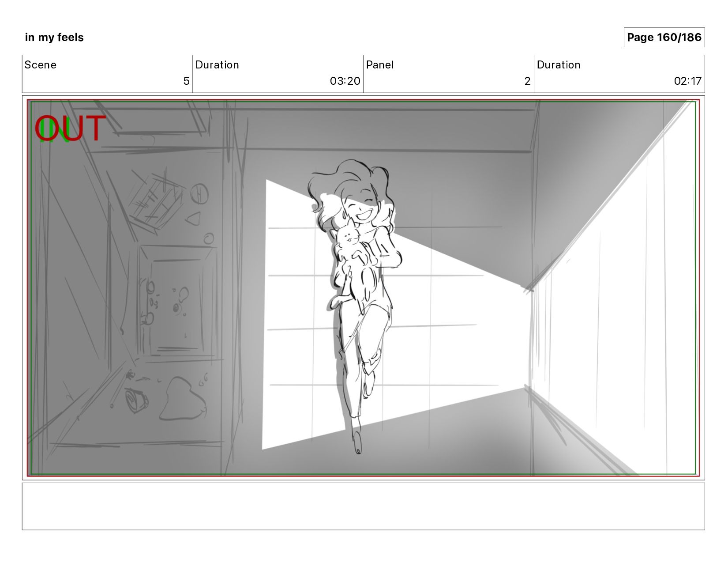Click the red 'OUT' camera marker
This screenshot has width=728, height=563.
pyautogui.click(x=71, y=128)
